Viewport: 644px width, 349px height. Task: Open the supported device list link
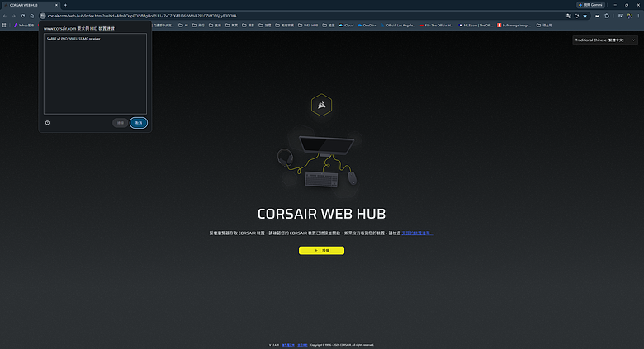pos(417,233)
